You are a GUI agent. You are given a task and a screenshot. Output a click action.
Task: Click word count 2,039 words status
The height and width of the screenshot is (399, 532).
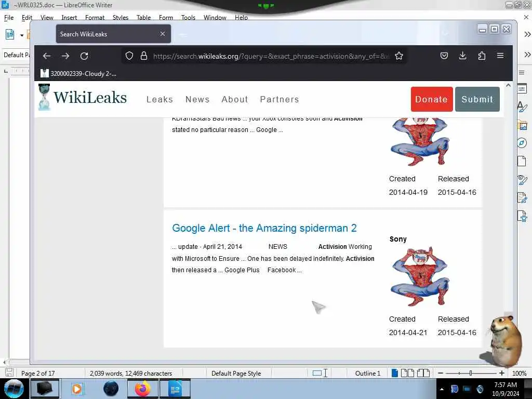click(131, 373)
